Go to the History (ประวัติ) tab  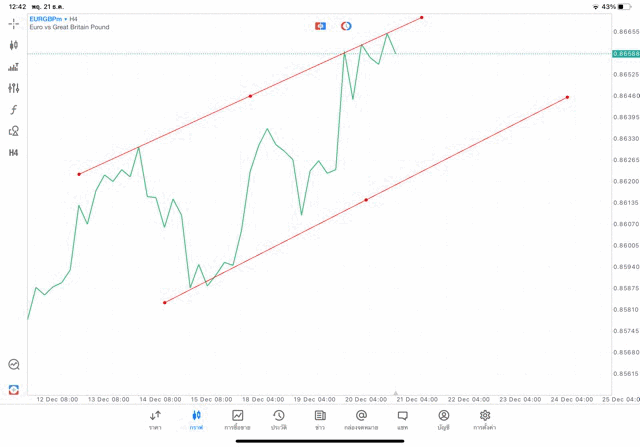[279, 420]
